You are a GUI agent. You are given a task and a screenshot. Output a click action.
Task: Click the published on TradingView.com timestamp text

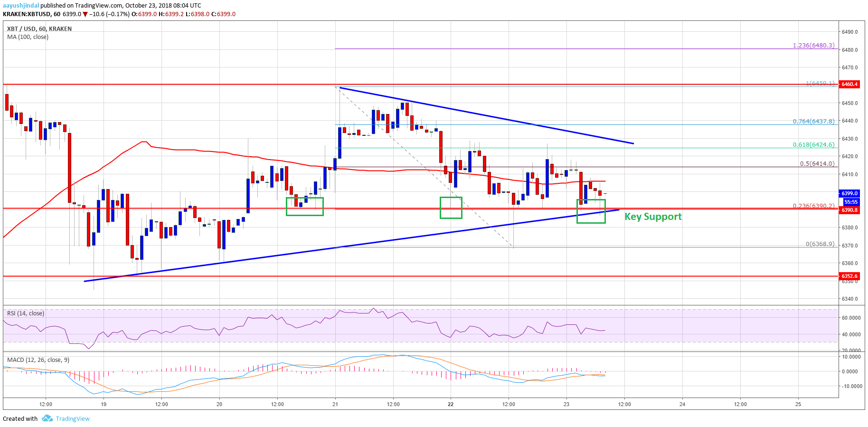tap(121, 6)
